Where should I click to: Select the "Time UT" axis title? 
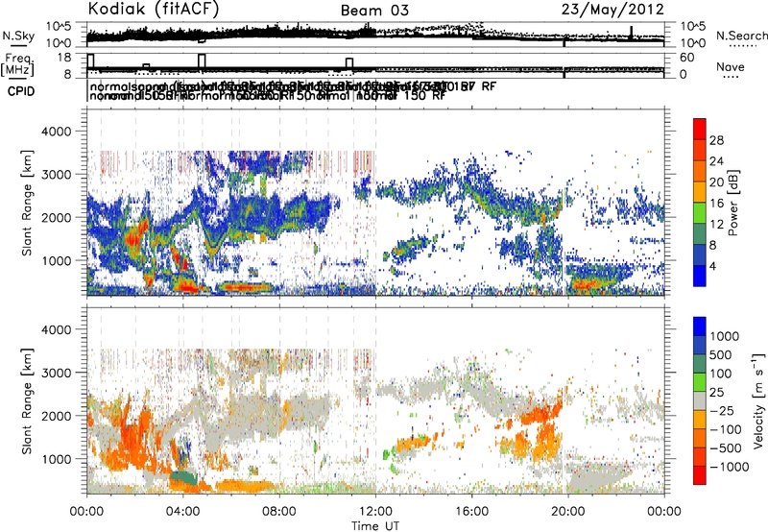(x=375, y=526)
